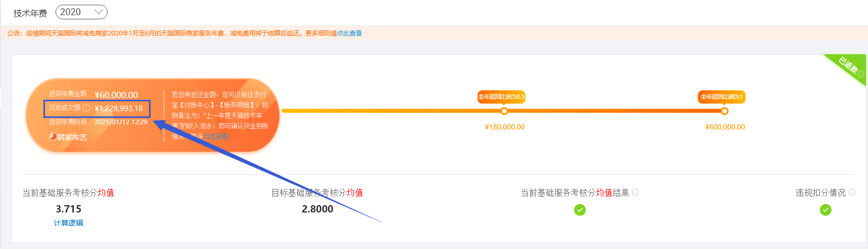Click info icon beside 违规扣分情况
The width and height of the screenshot is (868, 249).
point(852,192)
